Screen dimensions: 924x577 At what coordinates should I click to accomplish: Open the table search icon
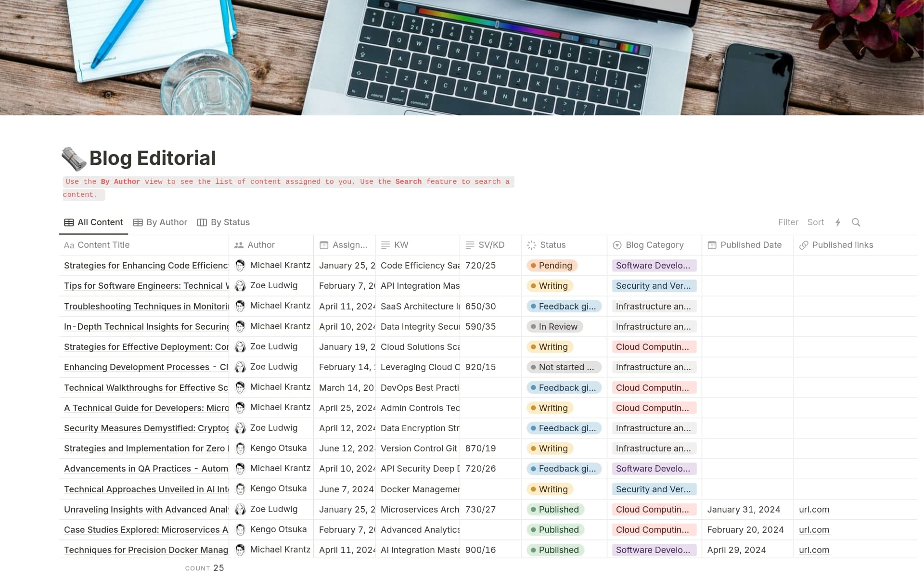[x=857, y=222]
